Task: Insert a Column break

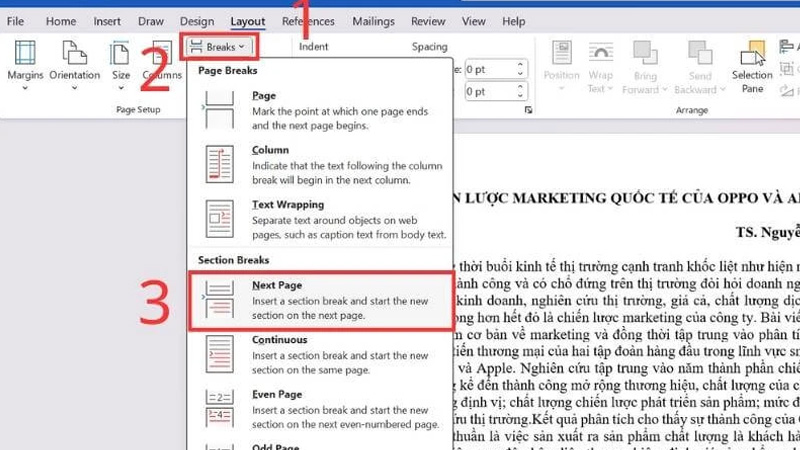Action: point(320,165)
